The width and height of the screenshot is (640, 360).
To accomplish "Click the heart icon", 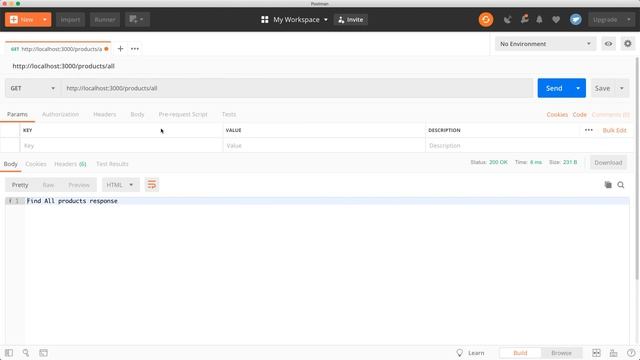I will [556, 20].
